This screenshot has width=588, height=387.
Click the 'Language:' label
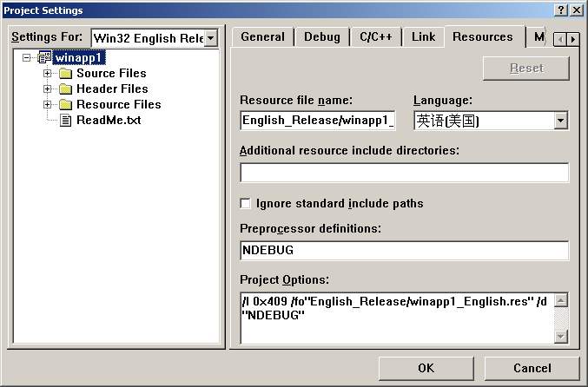[x=443, y=101]
